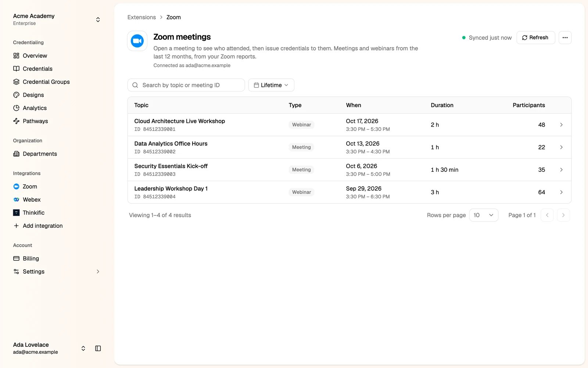Click the Analytics pie chart icon

16,108
